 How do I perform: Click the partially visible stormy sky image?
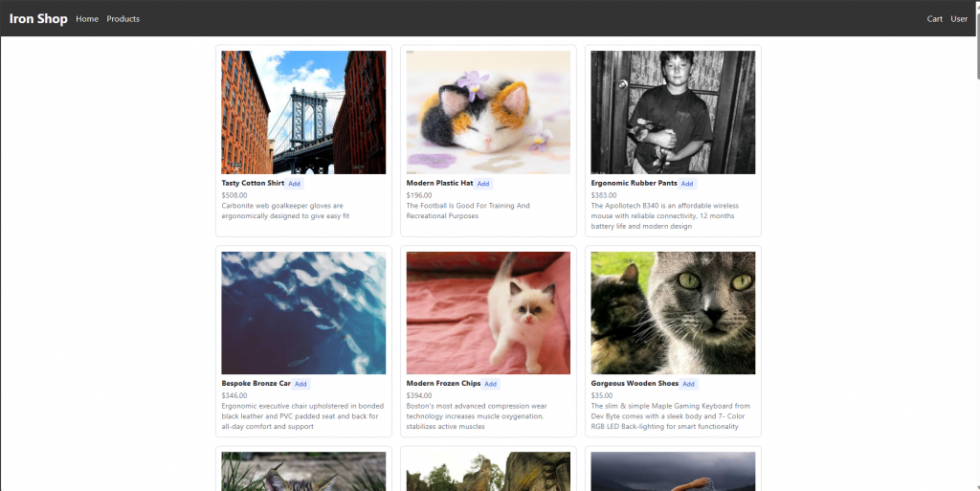point(673,472)
